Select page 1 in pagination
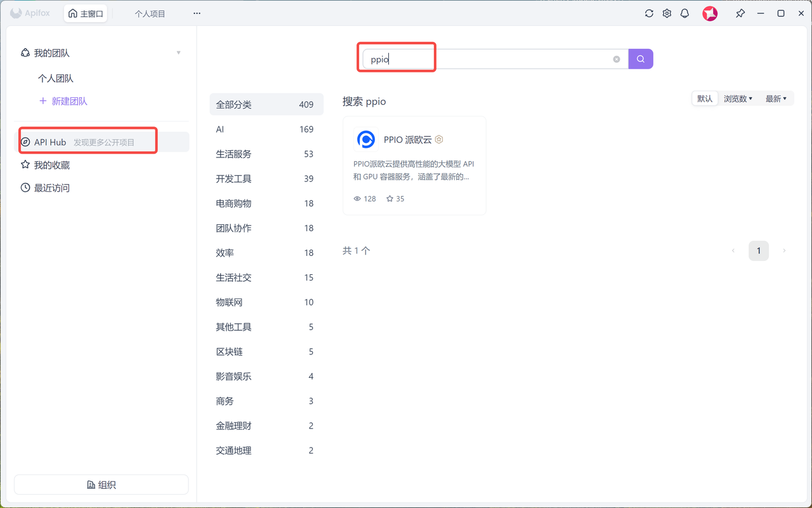812x508 pixels. point(759,251)
